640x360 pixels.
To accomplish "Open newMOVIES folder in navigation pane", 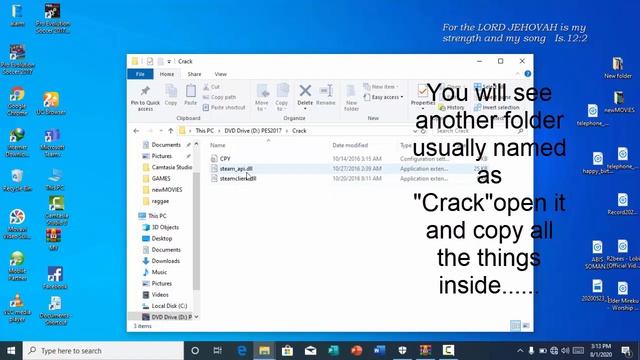I will [167, 190].
